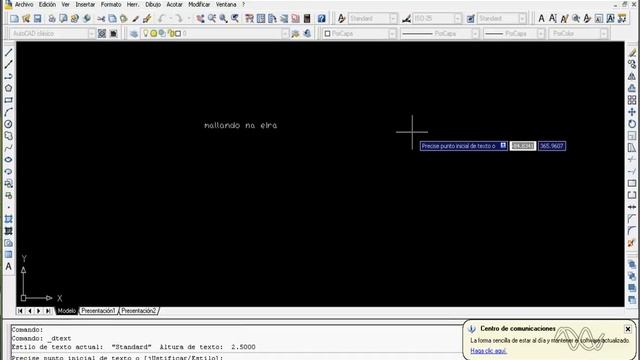
Task: Close the Centro de comunicaciones balloon
Action: 628,329
